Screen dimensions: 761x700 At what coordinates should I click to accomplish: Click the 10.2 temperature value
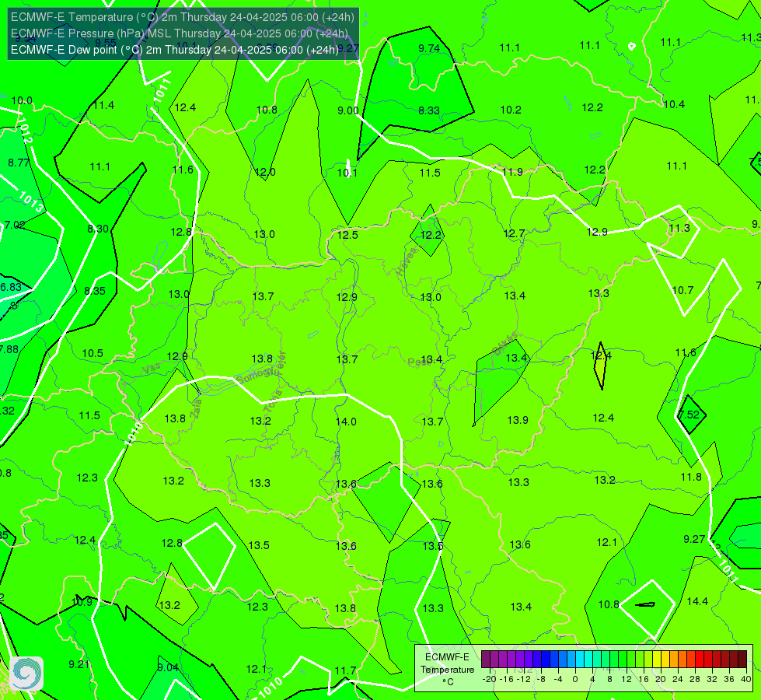pyautogui.click(x=511, y=110)
